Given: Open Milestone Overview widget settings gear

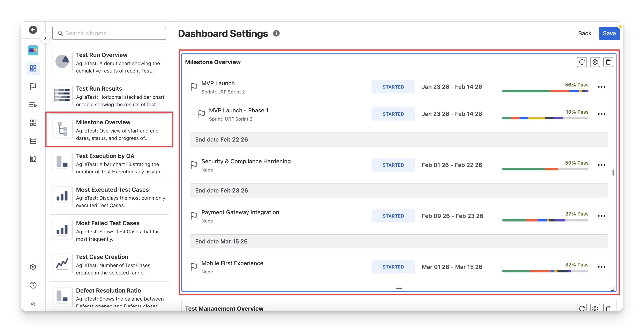Looking at the screenshot, I should 595,62.
